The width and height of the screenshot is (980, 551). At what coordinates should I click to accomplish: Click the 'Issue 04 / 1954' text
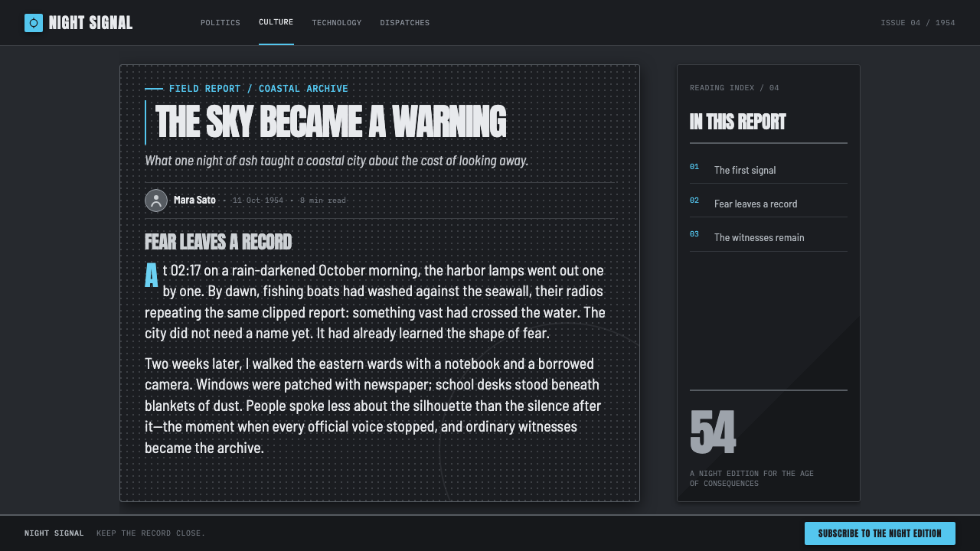coord(918,23)
